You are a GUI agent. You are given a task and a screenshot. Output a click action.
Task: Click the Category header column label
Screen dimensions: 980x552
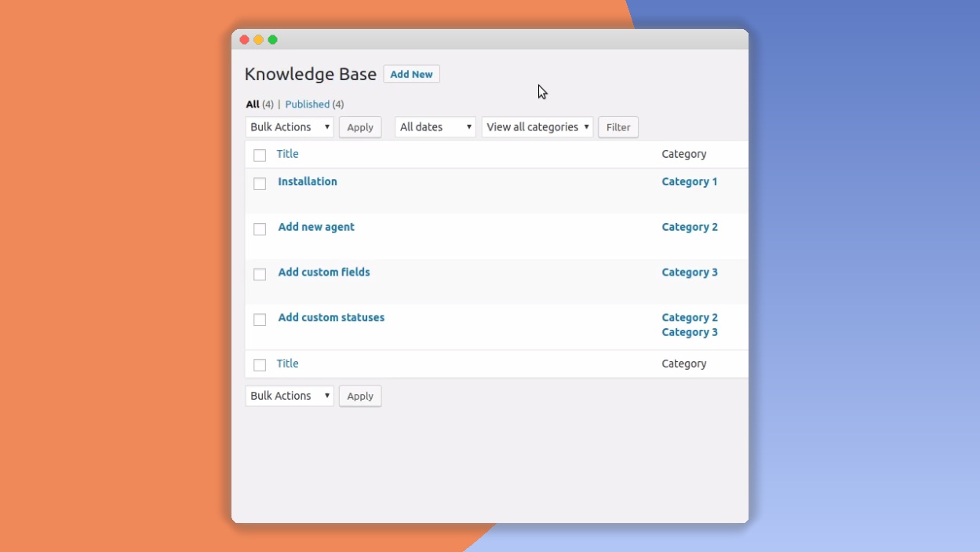(684, 154)
